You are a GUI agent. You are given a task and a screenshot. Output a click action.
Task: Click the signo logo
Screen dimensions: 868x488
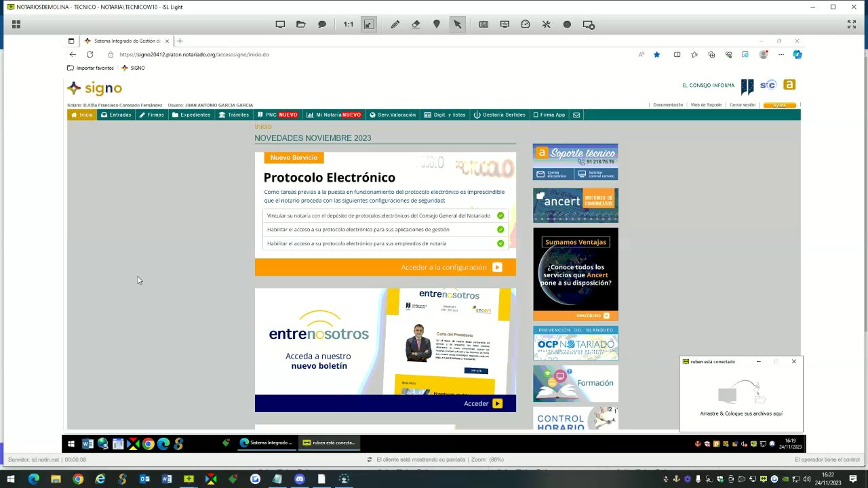[x=94, y=88]
